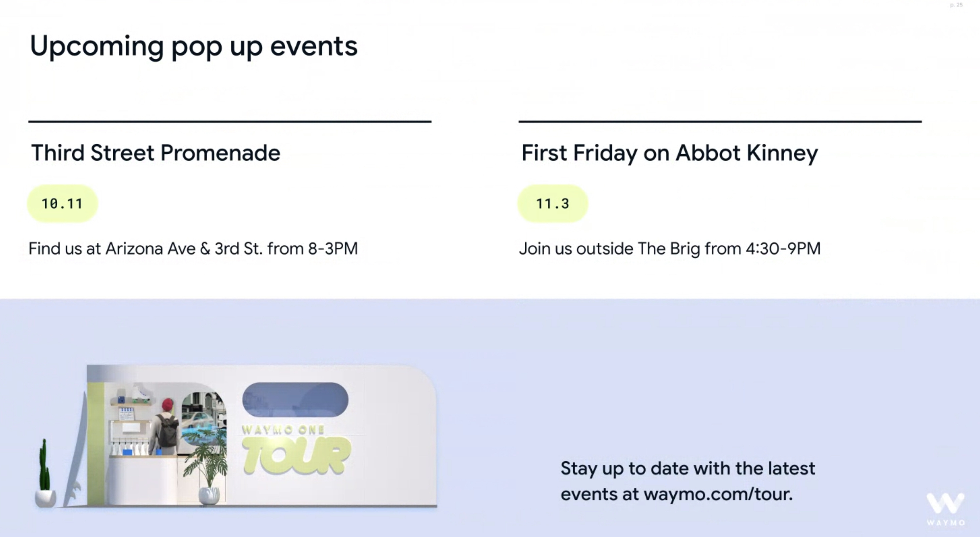Click the blue oval window on the booth
Image resolution: width=980 pixels, height=537 pixels.
[x=295, y=400]
